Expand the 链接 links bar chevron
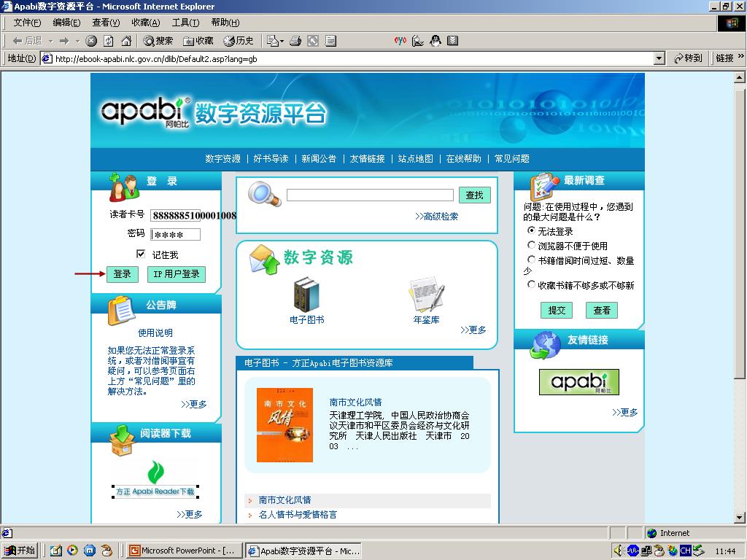 pos(741,57)
